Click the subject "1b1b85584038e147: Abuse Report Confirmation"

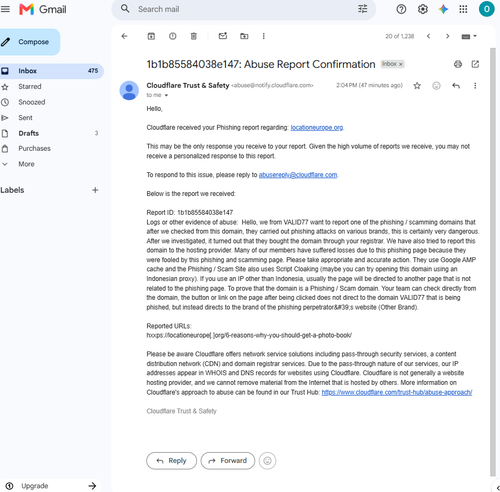(x=261, y=64)
